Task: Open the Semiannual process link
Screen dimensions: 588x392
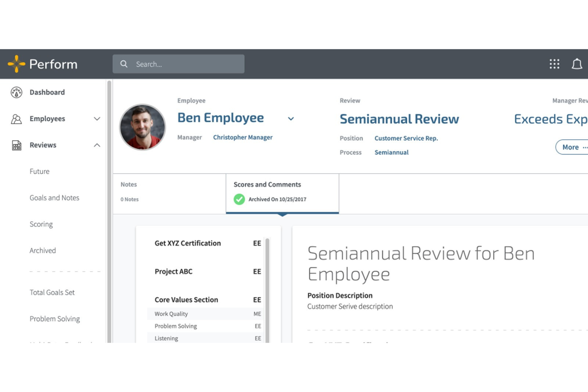Action: pos(391,153)
